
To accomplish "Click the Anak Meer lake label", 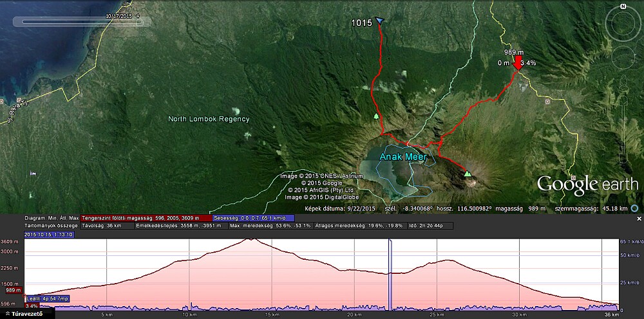I will click(399, 156).
